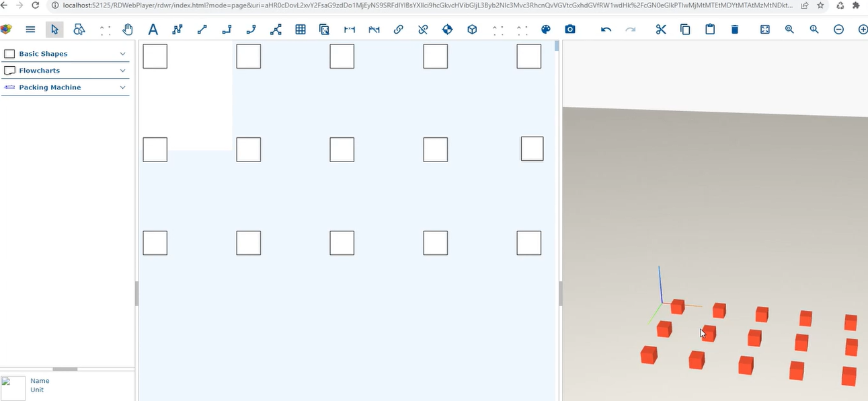Image resolution: width=868 pixels, height=401 pixels.
Task: Click the link chain icon
Action: (x=398, y=30)
